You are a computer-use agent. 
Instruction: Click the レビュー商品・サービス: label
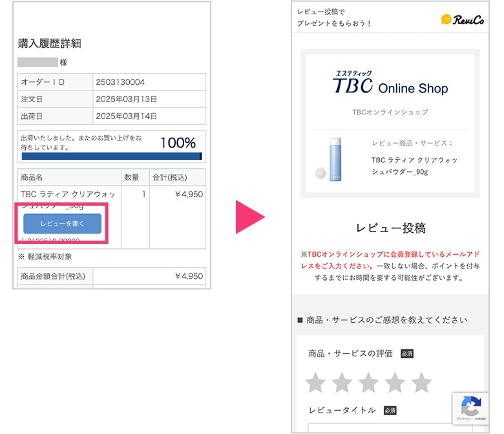coord(412,143)
